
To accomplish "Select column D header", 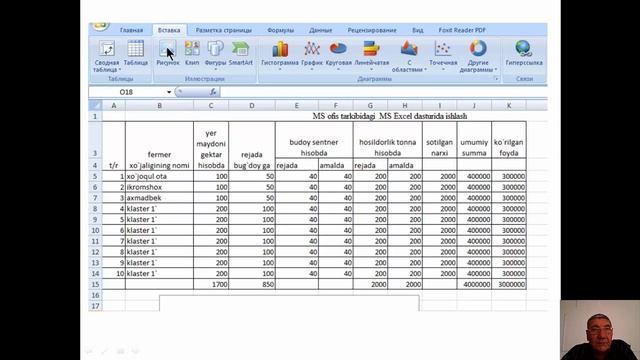I will (252, 105).
